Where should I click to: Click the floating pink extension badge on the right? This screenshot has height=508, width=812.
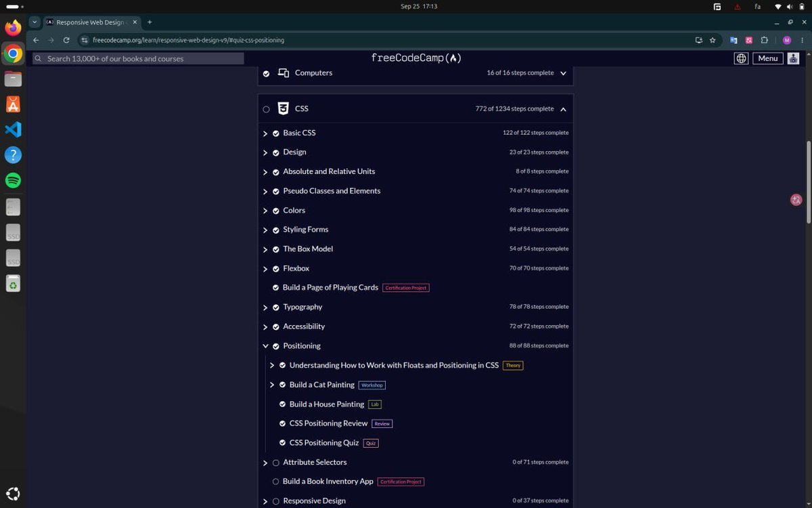(796, 200)
